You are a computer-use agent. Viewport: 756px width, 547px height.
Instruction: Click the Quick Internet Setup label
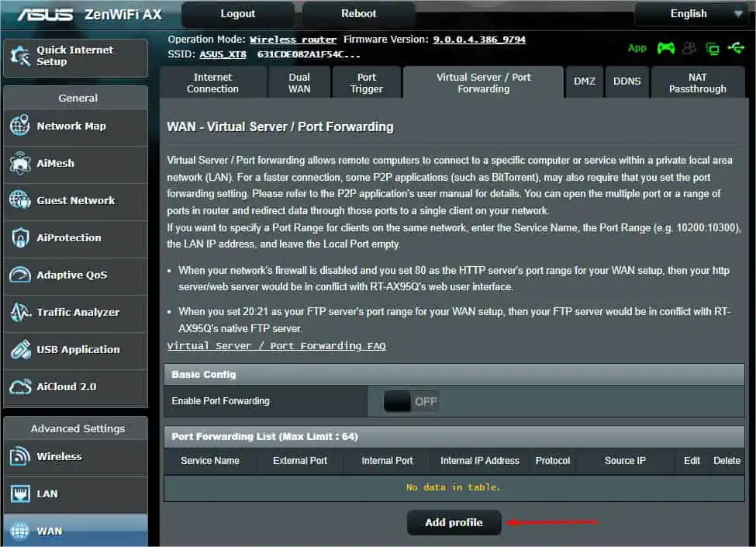74,56
